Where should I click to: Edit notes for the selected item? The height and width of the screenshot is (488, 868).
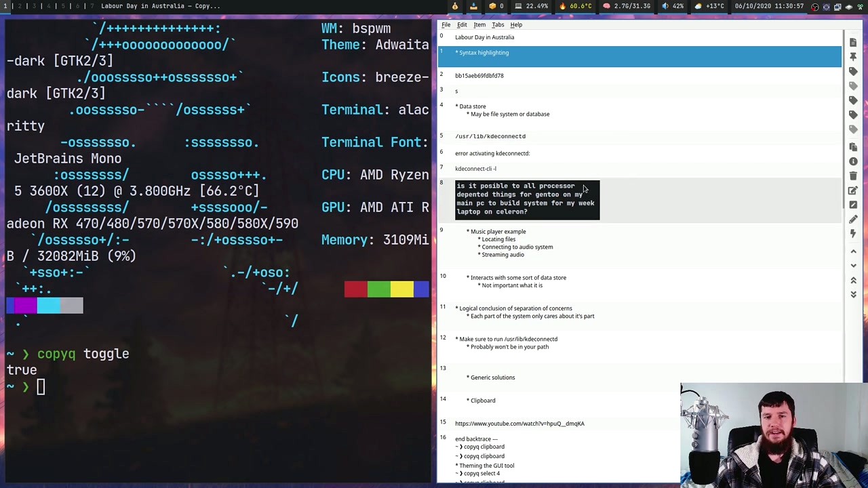coord(853,190)
